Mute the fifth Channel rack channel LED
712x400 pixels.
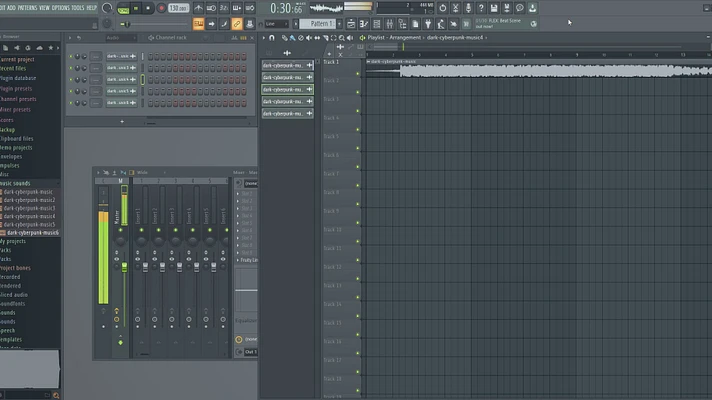point(71,103)
